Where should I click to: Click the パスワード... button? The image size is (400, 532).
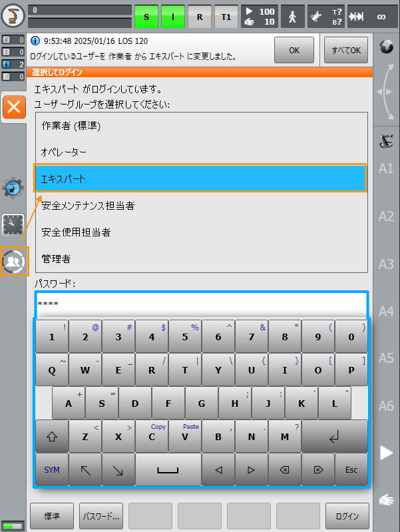[x=101, y=516]
